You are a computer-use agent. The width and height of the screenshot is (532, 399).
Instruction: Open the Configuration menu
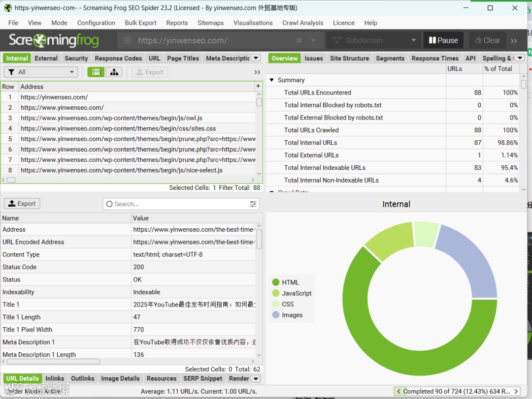tap(96, 23)
